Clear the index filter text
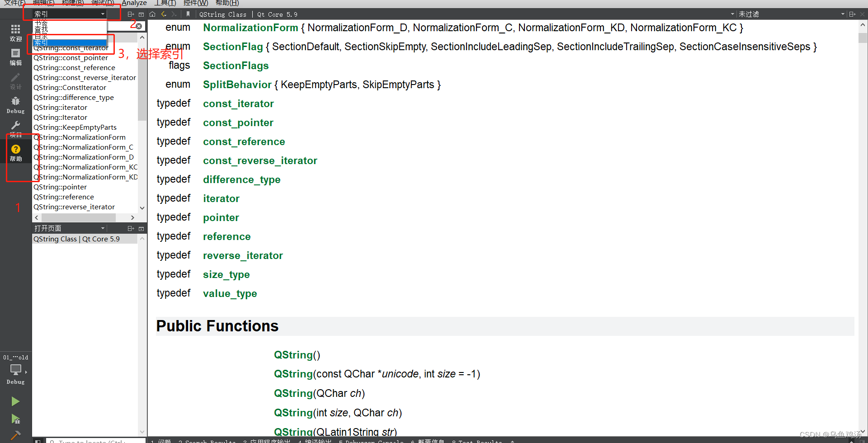The height and width of the screenshot is (443, 868). [x=139, y=26]
